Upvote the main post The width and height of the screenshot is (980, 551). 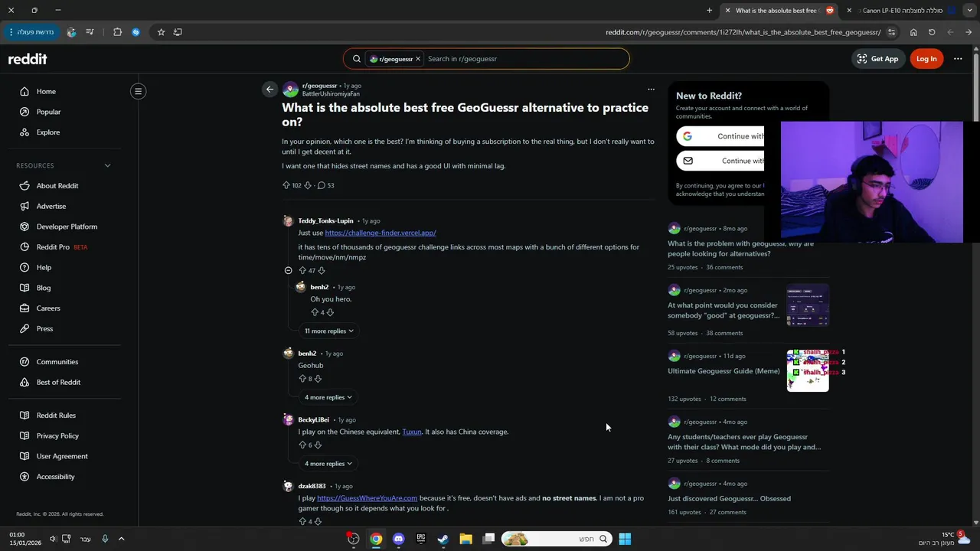286,185
